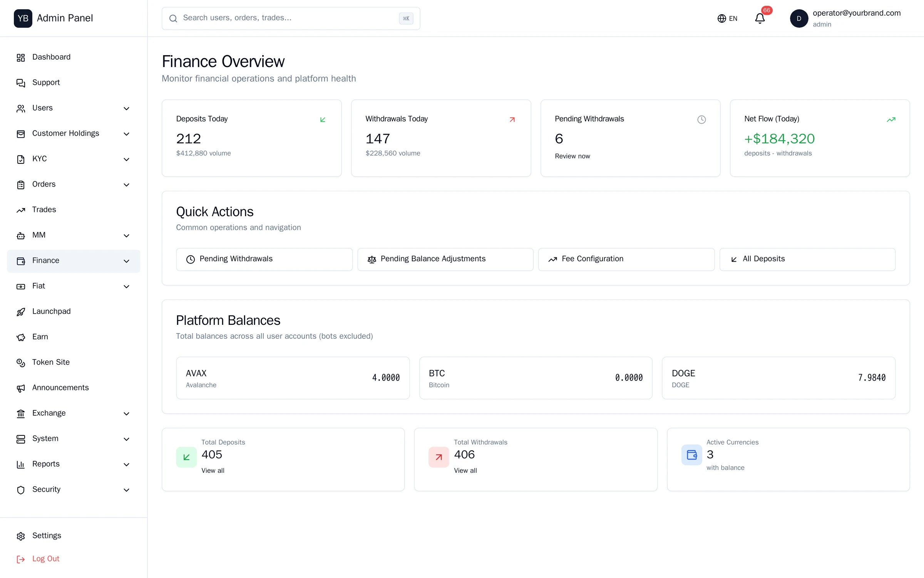Click the clock icon on Pending Withdrawals card
Screen dimensions: 924x578
click(x=701, y=119)
